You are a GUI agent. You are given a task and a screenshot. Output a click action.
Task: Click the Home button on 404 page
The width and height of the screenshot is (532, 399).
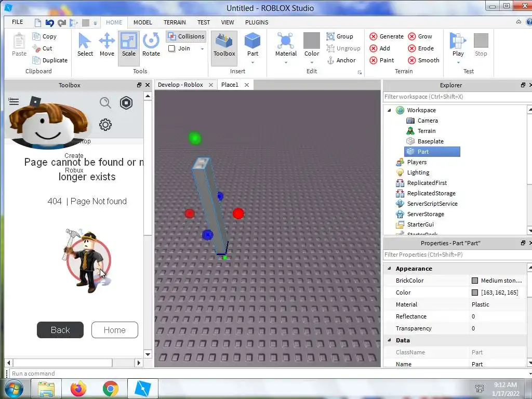pyautogui.click(x=115, y=330)
